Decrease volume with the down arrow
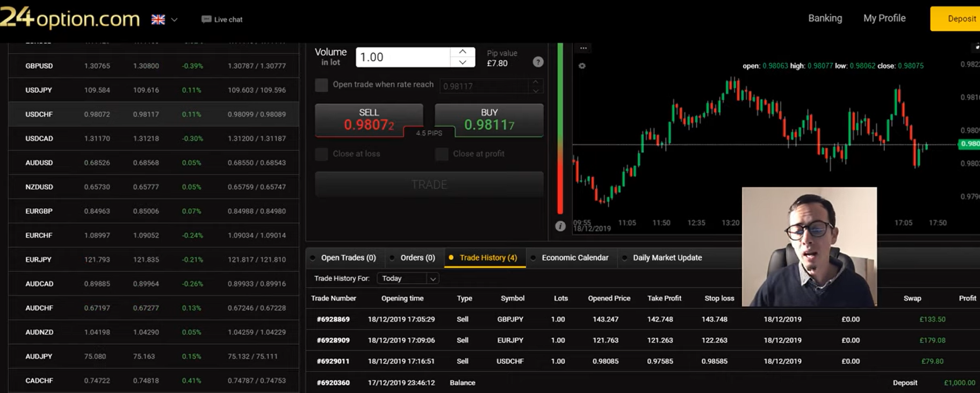980x393 pixels. click(463, 62)
